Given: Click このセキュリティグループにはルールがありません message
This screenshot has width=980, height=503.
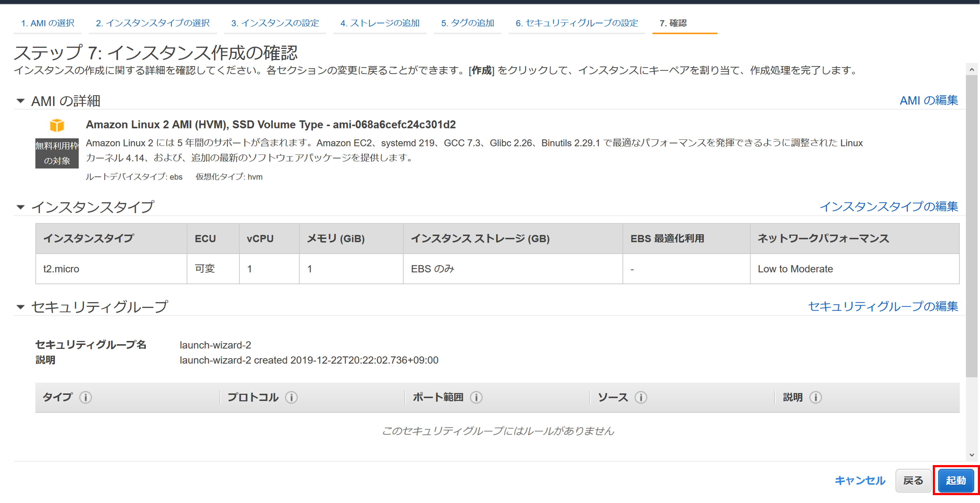Looking at the screenshot, I should tap(498, 431).
